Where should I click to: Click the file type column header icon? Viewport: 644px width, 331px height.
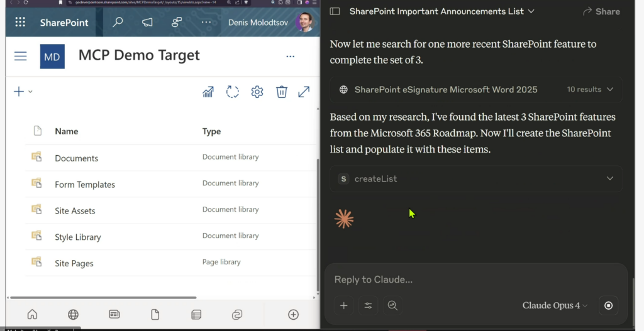point(37,131)
